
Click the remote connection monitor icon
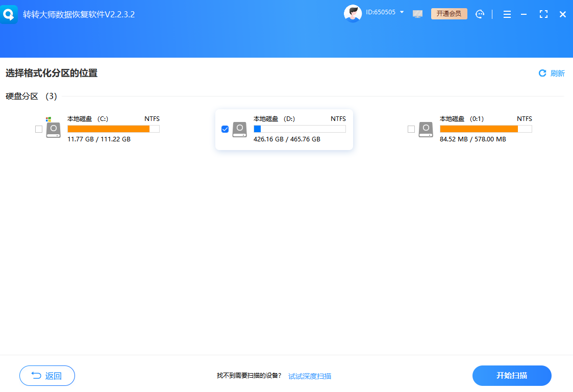(417, 14)
